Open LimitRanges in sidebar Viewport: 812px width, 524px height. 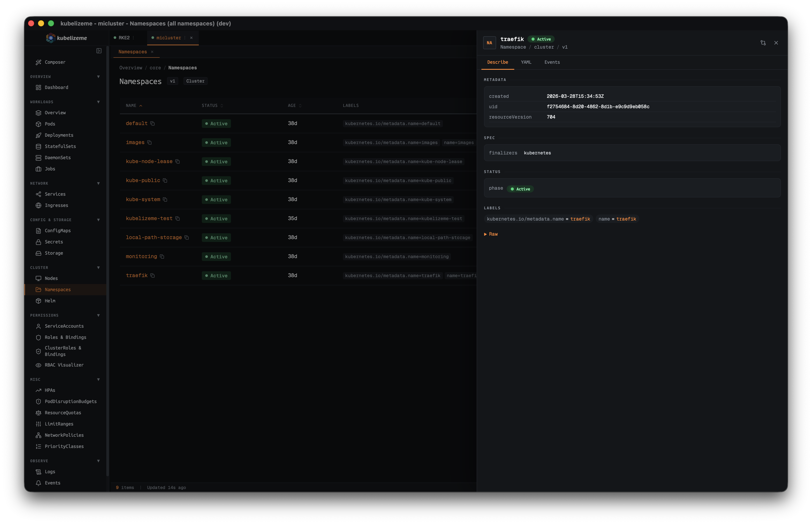coord(59,424)
